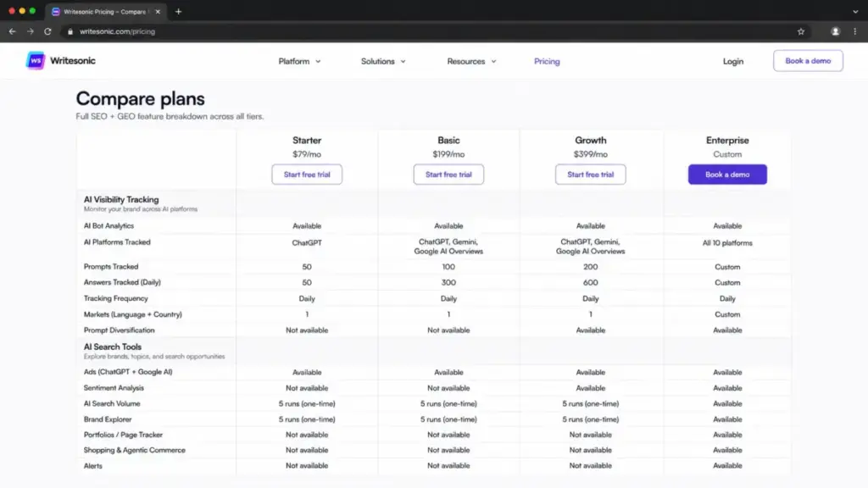Expand the tab search chevron in the title bar
The width and height of the screenshot is (868, 488).
click(855, 12)
